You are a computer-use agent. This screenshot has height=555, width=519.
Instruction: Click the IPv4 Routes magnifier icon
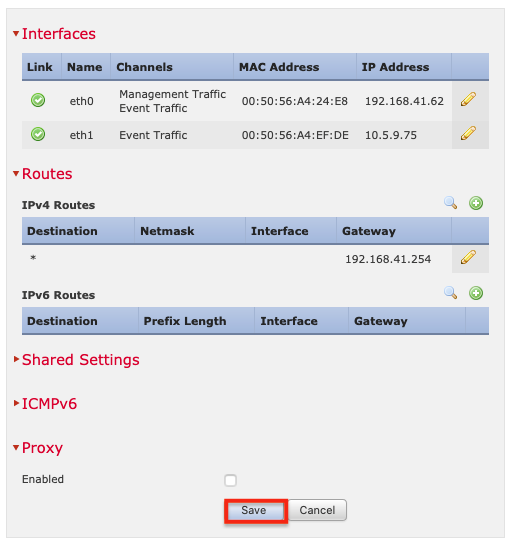[450, 203]
